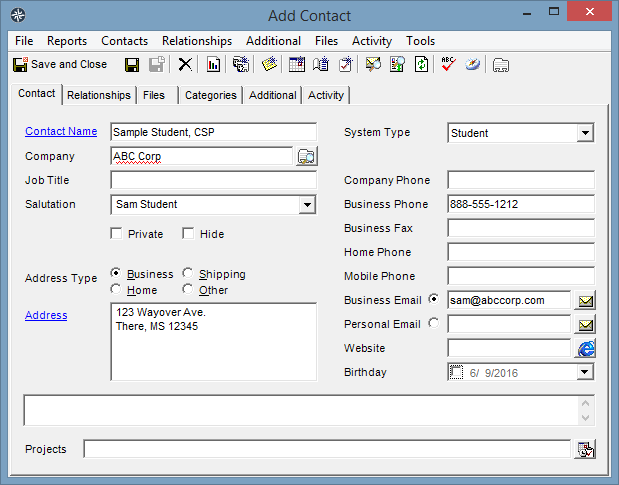This screenshot has width=619, height=485.
Task: Open the Birthday date picker dropdown
Action: click(585, 372)
